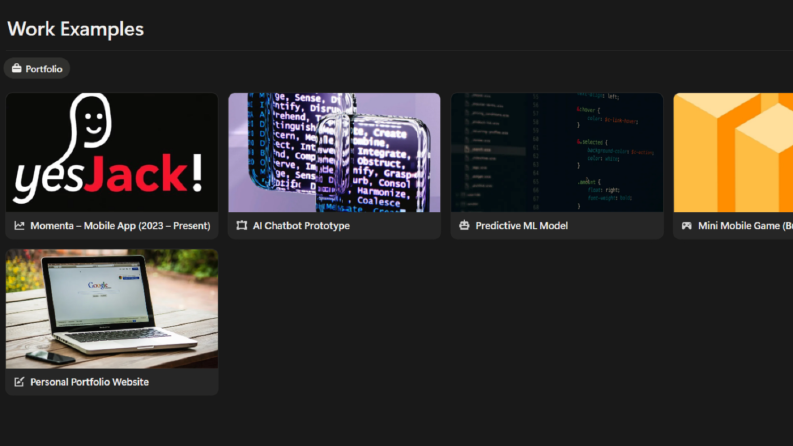793x446 pixels.
Task: Click the game controller icon beside Mini Mobile Game
Action: tap(687, 226)
